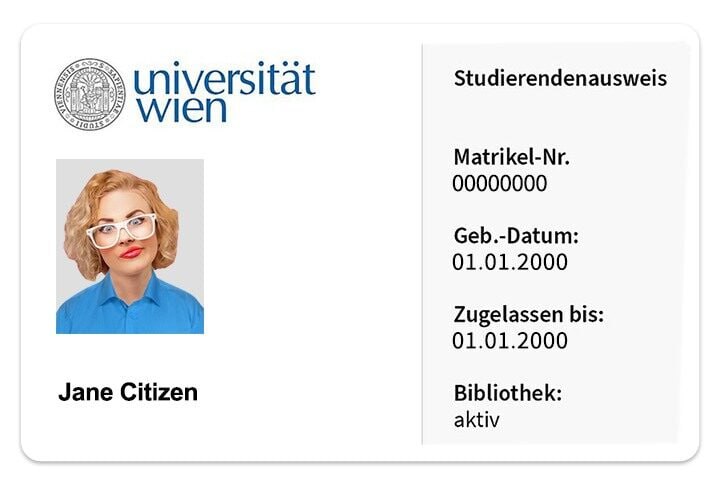Click the word wien in the logo
This screenshot has height=485, width=720.
[181, 109]
